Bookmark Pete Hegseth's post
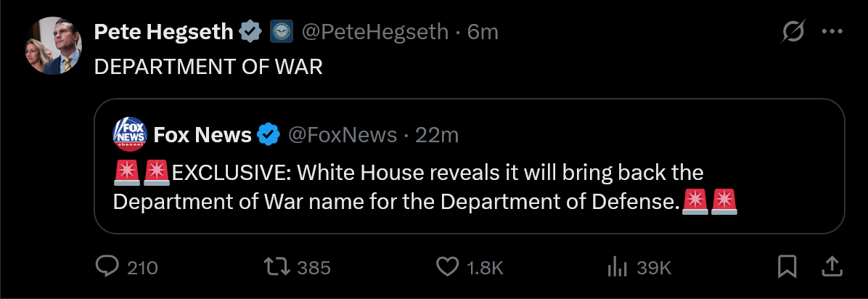The height and width of the screenshot is (299, 868). tap(787, 267)
